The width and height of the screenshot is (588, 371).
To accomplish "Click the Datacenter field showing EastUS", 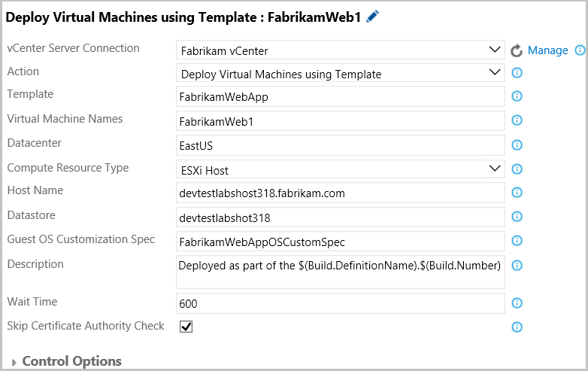I will 340,145.
